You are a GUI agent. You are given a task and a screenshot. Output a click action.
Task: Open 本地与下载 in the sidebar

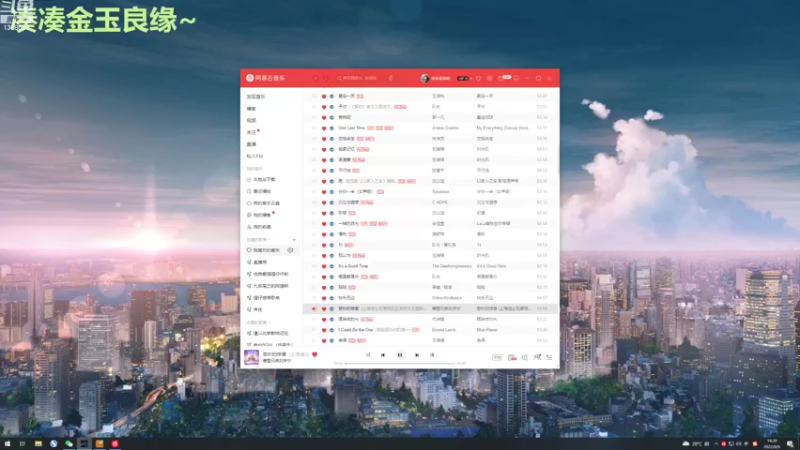(261, 180)
